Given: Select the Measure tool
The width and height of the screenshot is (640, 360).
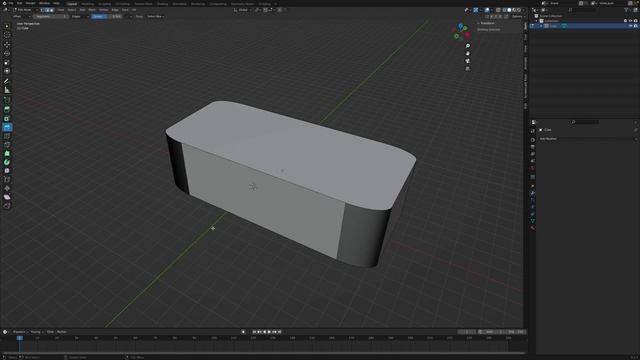Looking at the screenshot, I should point(7,90).
